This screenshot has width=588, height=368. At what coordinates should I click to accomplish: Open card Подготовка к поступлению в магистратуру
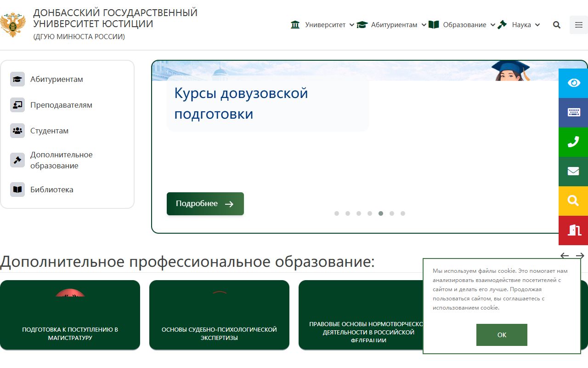(x=70, y=315)
